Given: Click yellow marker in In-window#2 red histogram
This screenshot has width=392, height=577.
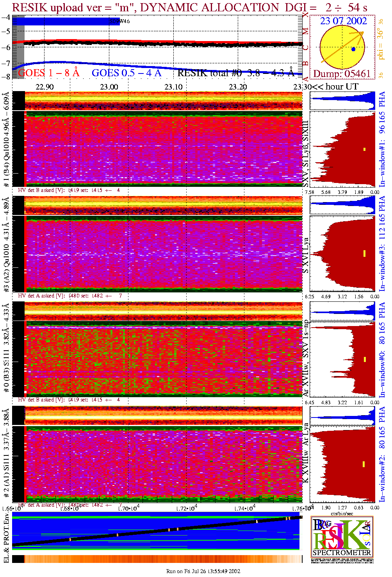Looking at the screenshot, I should point(364,464).
